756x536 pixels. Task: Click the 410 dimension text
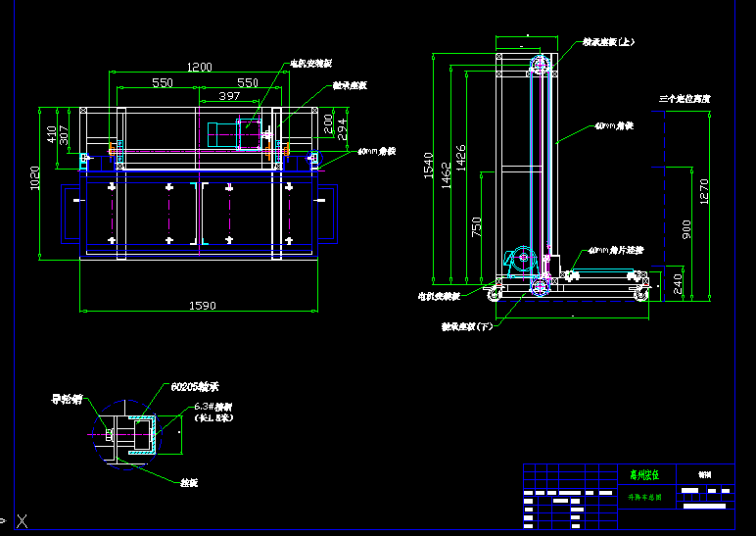click(52, 134)
